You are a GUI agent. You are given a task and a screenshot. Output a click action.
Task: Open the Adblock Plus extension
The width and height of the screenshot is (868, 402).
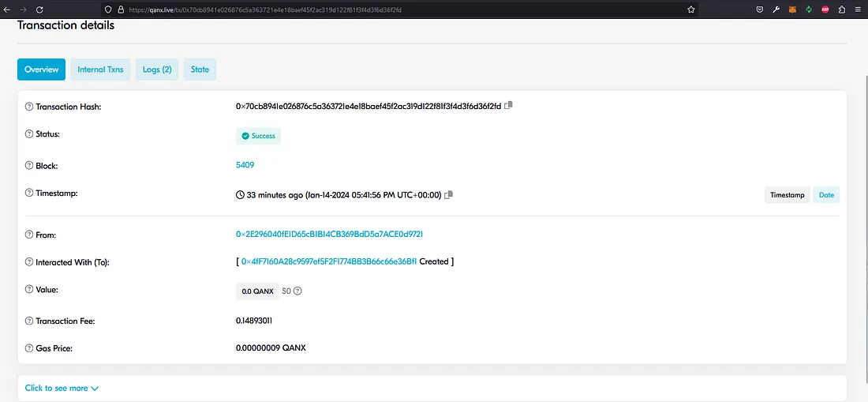(x=825, y=9)
